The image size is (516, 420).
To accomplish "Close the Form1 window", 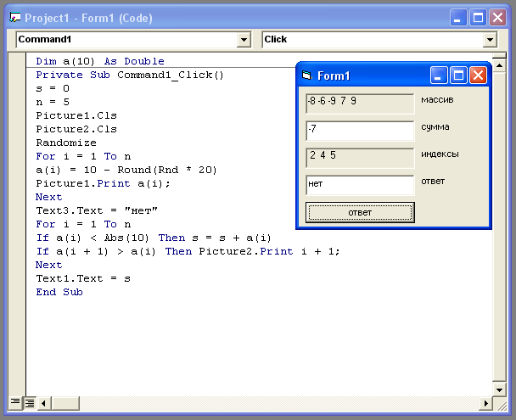I will coord(478,76).
